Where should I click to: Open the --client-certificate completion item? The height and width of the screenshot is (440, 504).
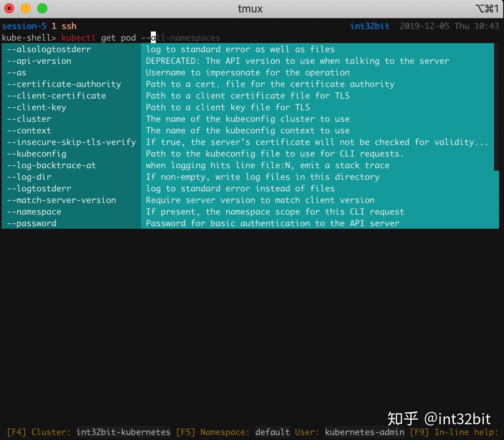point(56,95)
